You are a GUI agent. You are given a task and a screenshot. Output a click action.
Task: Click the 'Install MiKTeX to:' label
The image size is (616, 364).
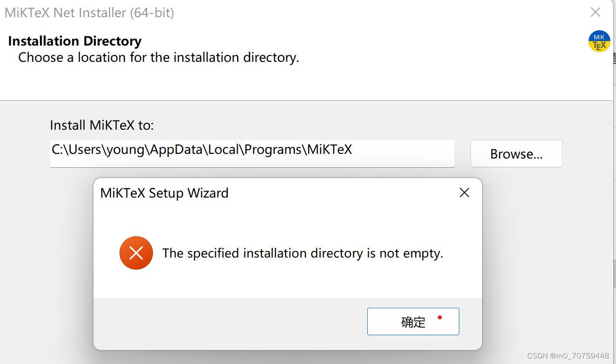[102, 125]
